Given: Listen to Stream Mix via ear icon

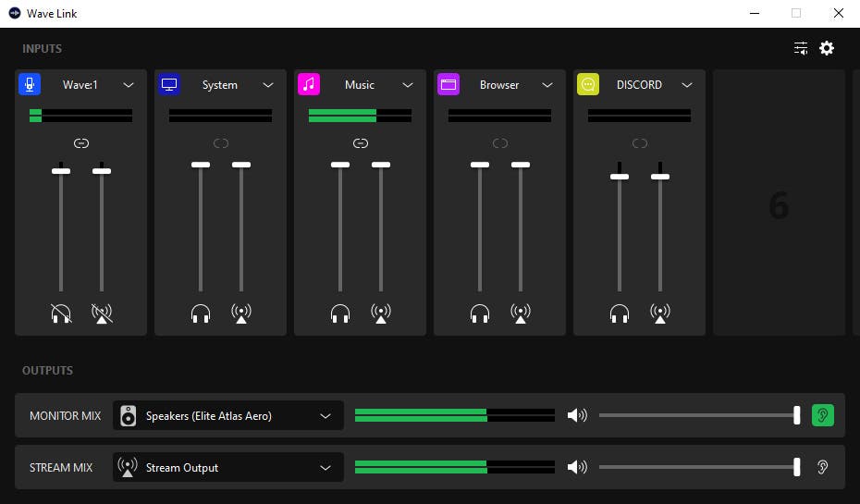Looking at the screenshot, I should (x=822, y=467).
